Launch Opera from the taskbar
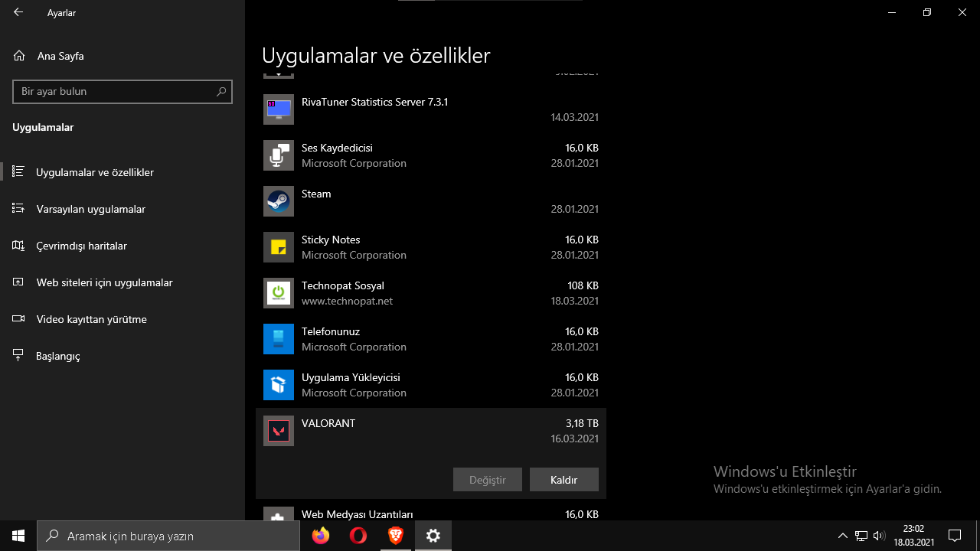 pyautogui.click(x=358, y=536)
